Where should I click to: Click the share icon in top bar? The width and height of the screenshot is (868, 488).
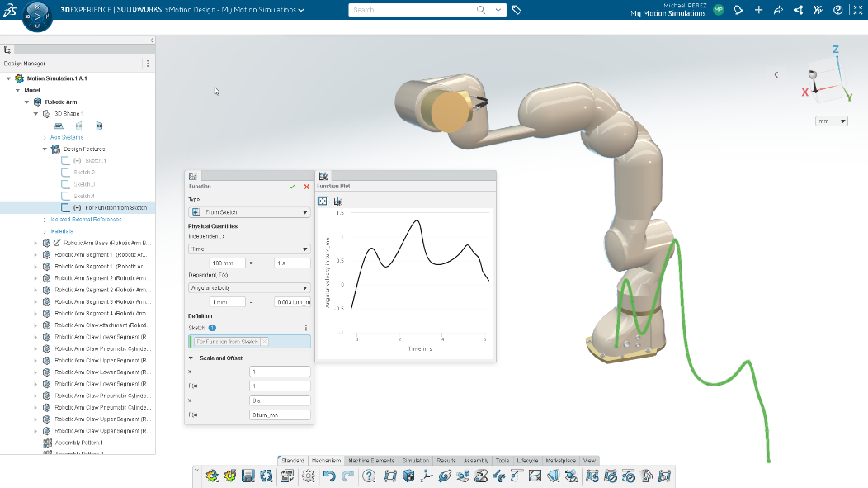pos(778,10)
